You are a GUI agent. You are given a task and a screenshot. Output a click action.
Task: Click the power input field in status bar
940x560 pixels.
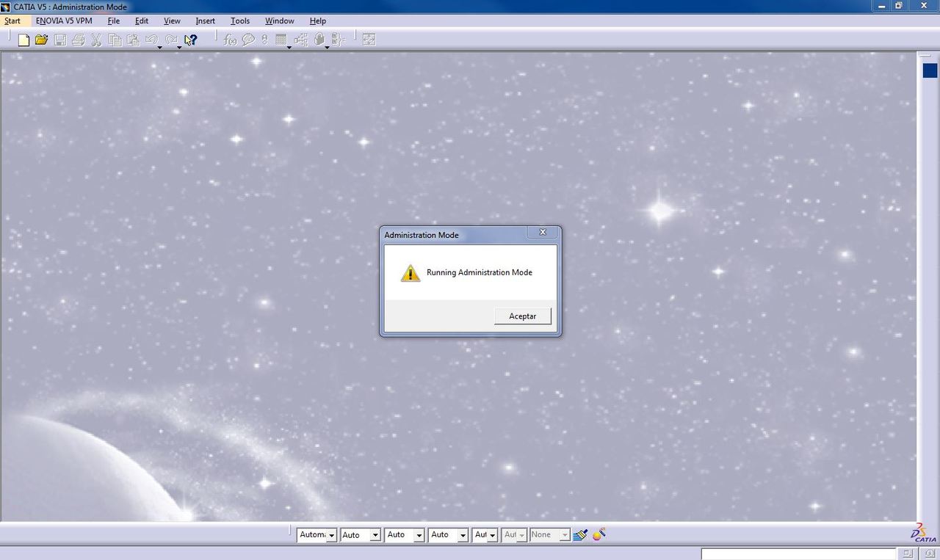click(x=798, y=554)
